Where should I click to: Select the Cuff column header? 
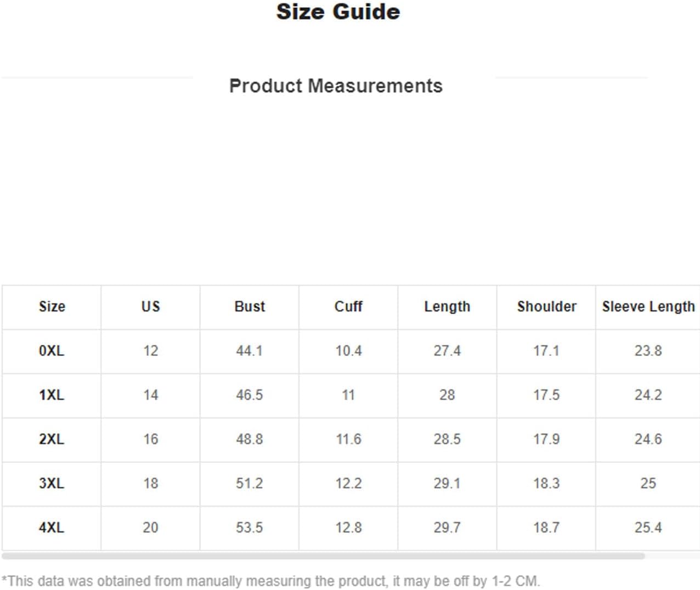(x=348, y=307)
